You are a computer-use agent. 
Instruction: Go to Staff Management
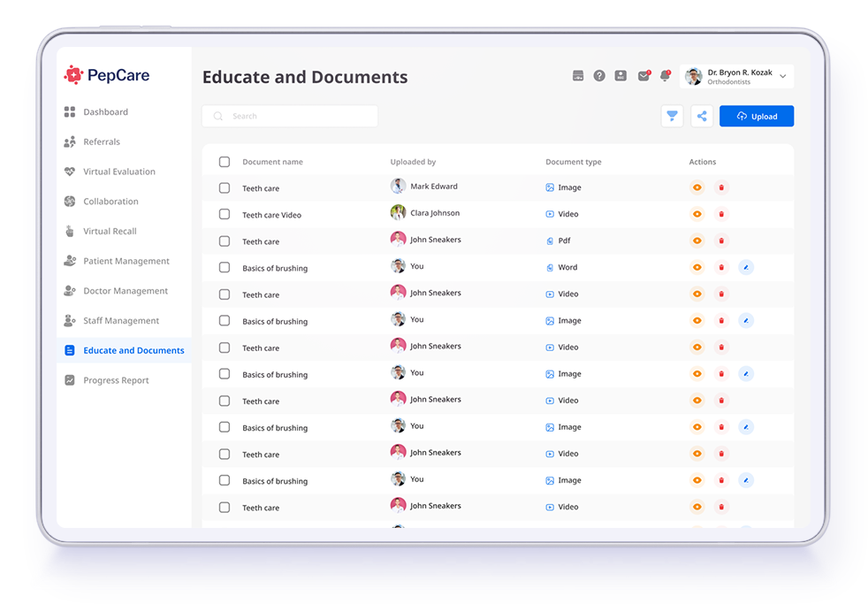click(124, 321)
